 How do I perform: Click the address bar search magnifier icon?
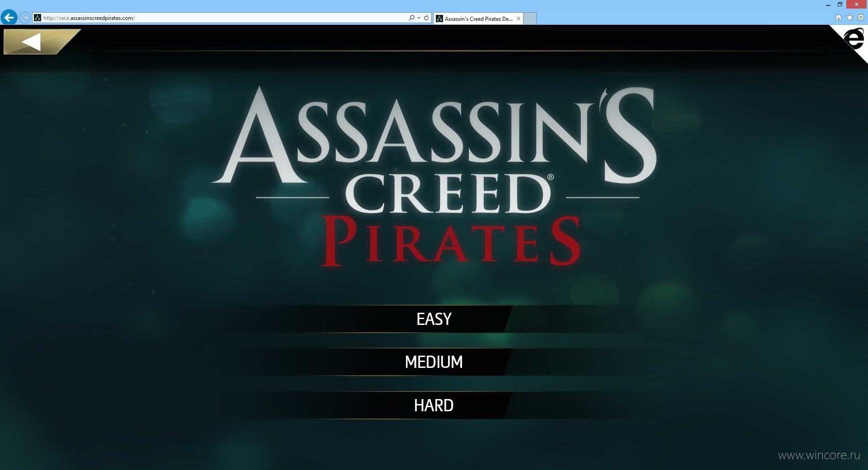coord(411,18)
